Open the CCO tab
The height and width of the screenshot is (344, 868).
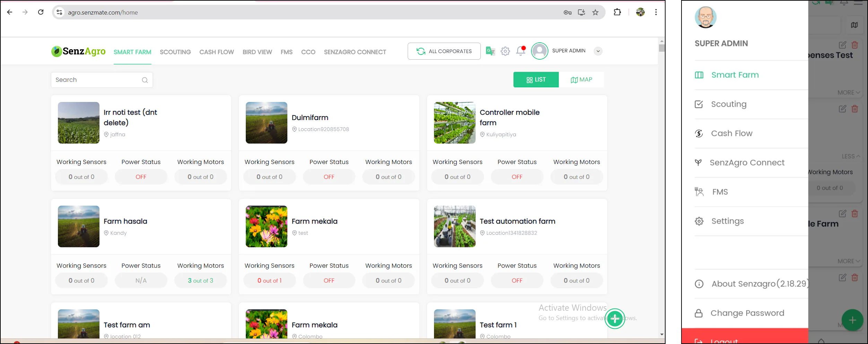(308, 52)
